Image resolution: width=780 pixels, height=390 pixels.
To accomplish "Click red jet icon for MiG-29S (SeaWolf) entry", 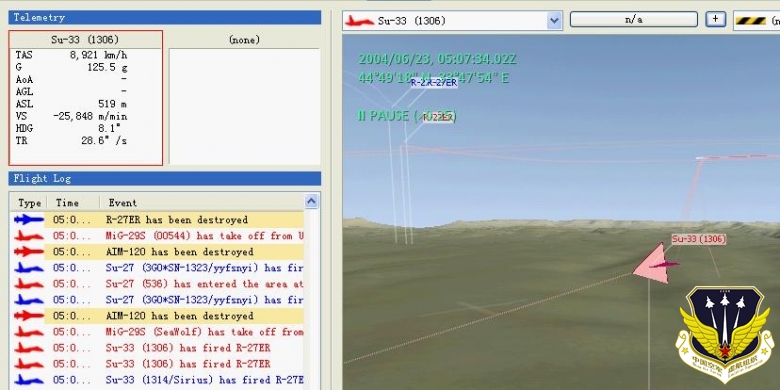I will click(29, 332).
